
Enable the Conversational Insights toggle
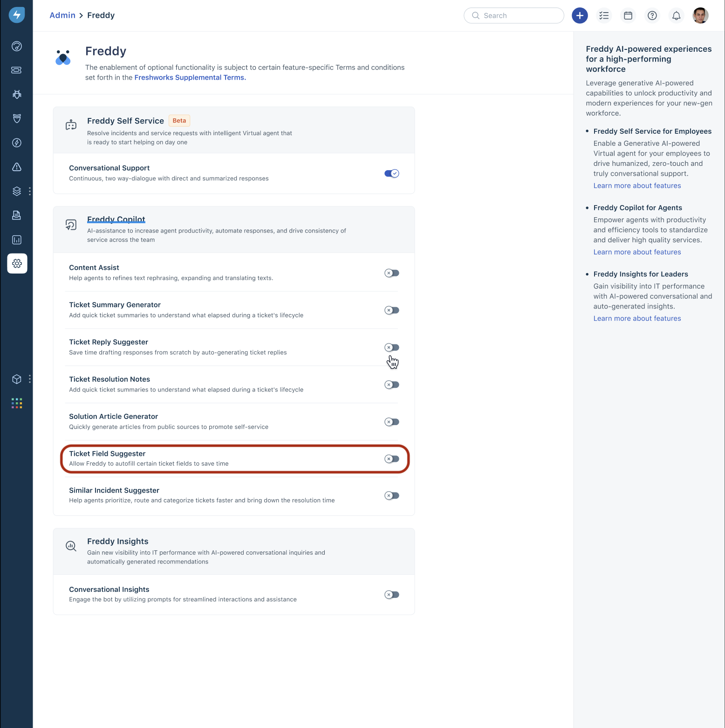click(391, 595)
